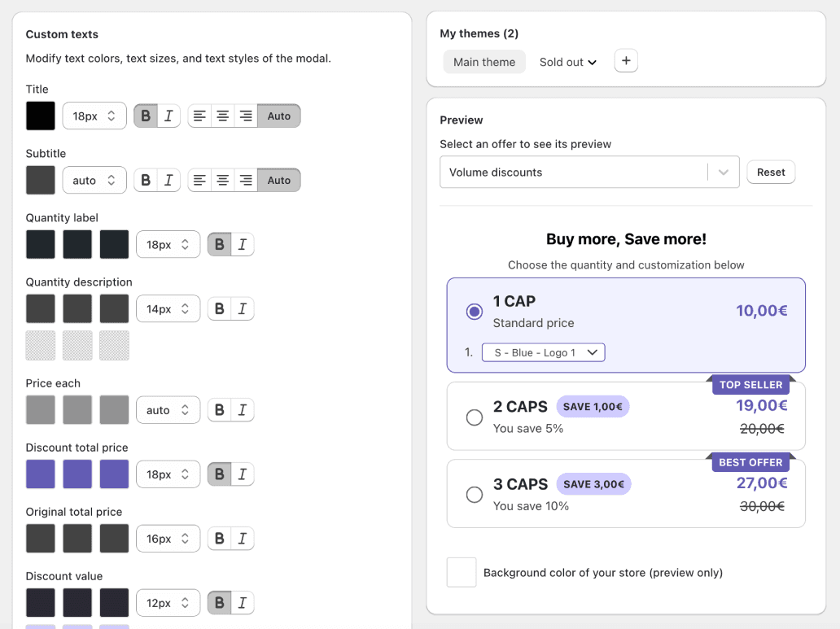This screenshot has width=840, height=629.
Task: Pick first Quantity label color swatch
Action: [x=40, y=244]
